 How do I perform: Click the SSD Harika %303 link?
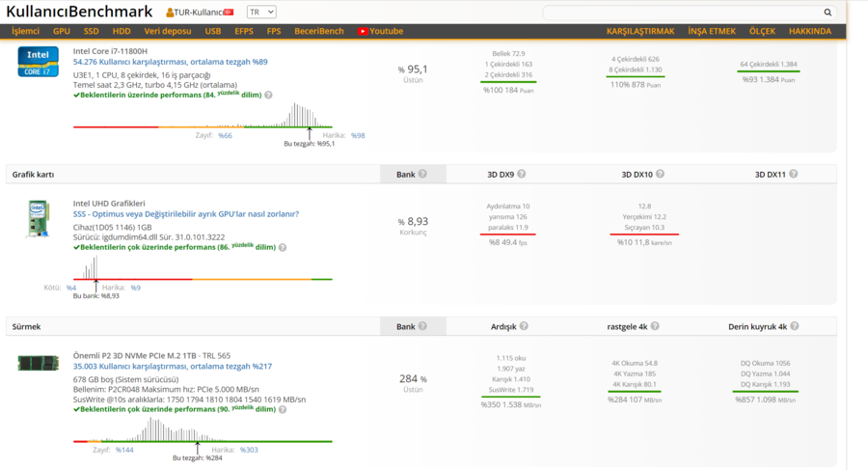click(x=249, y=450)
